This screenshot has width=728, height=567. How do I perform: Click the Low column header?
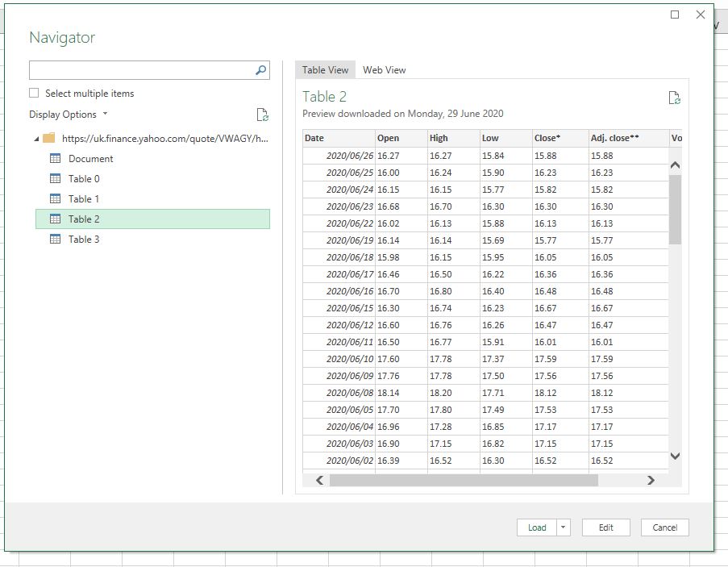[x=506, y=138]
